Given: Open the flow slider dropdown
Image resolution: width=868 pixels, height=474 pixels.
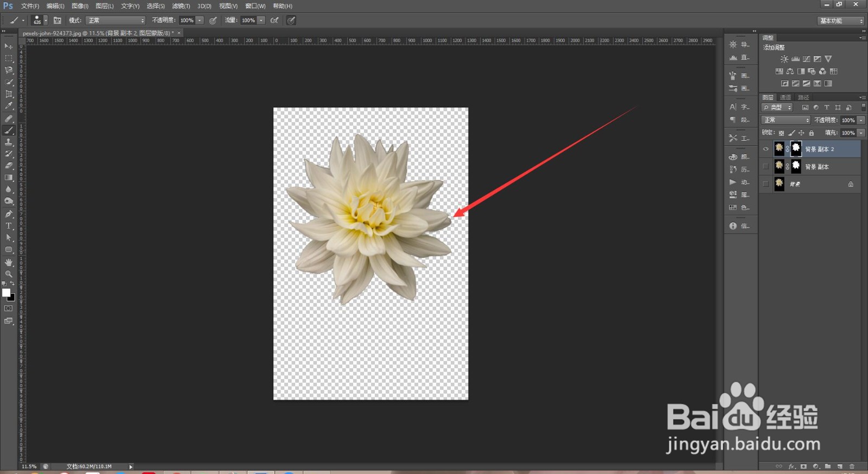Looking at the screenshot, I should 261,20.
